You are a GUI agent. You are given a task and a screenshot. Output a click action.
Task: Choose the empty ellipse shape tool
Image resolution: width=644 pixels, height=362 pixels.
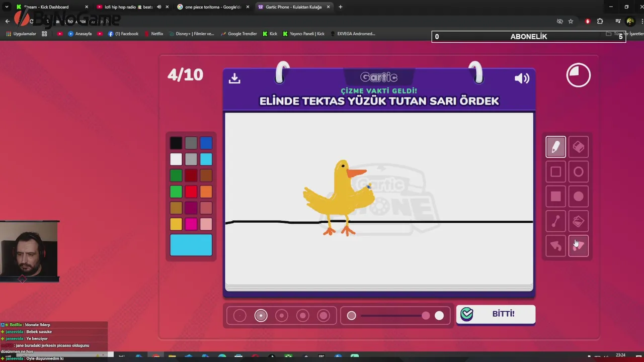(578, 172)
